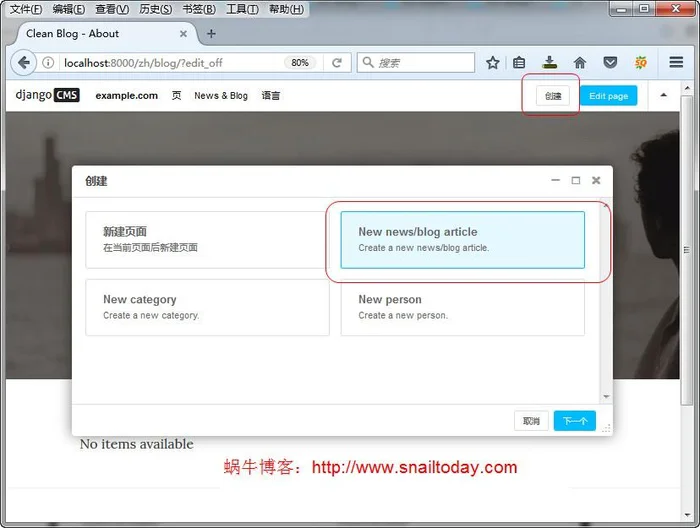Click 取消 to cancel the dialog
The image size is (700, 528).
tap(531, 421)
